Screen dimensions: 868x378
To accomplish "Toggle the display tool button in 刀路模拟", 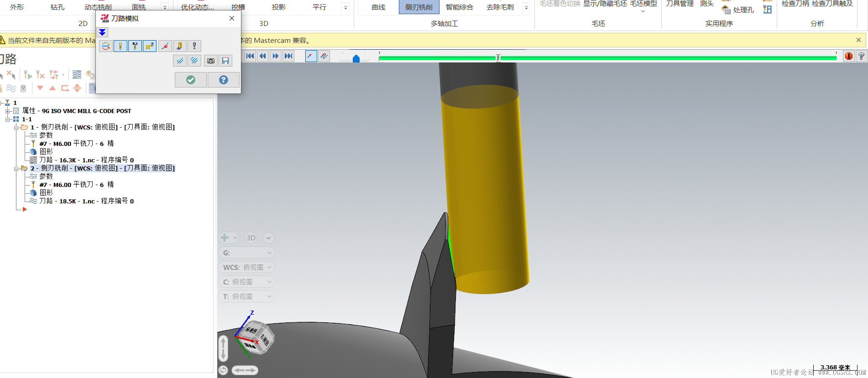I will coord(120,46).
